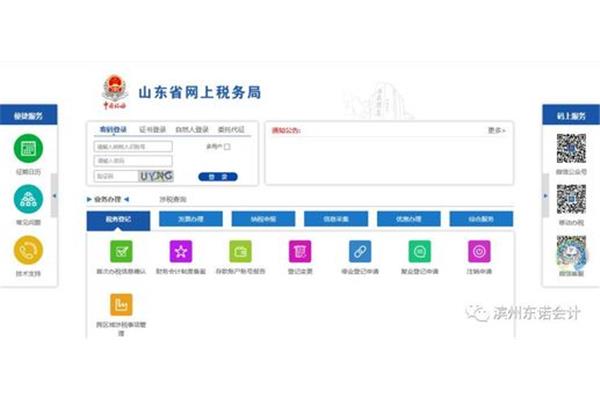
Task: Open the 发票办理 category tab
Action: tap(191, 219)
